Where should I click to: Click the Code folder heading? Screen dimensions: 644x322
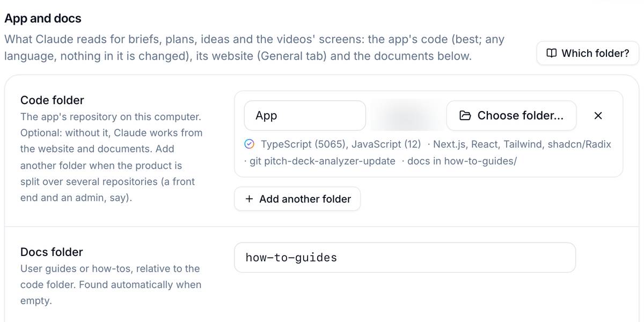52,100
